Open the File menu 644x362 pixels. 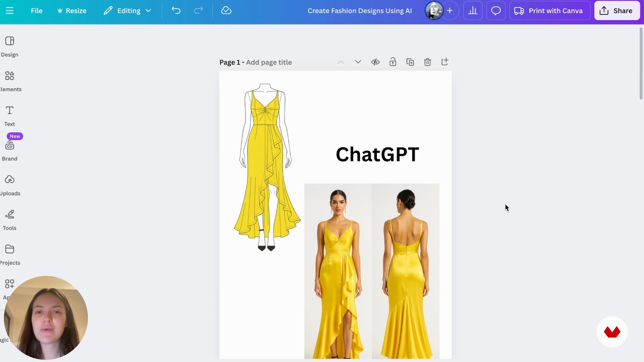37,11
